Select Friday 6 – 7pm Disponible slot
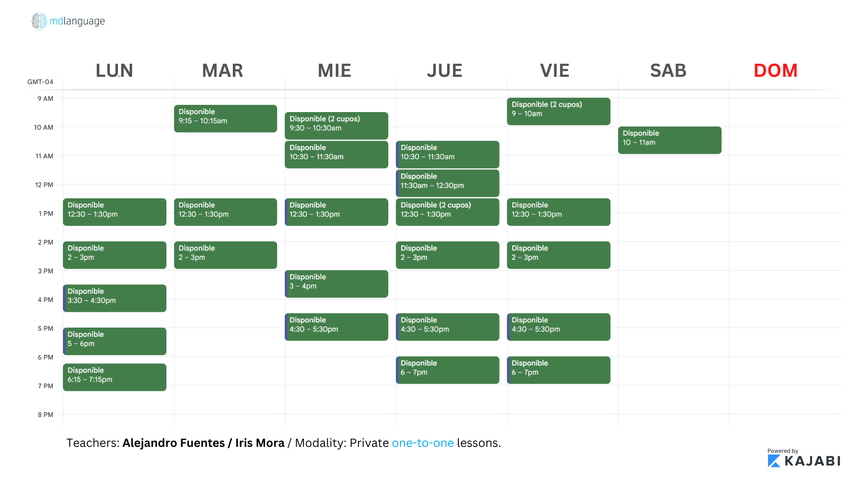868x488 pixels. pos(558,370)
